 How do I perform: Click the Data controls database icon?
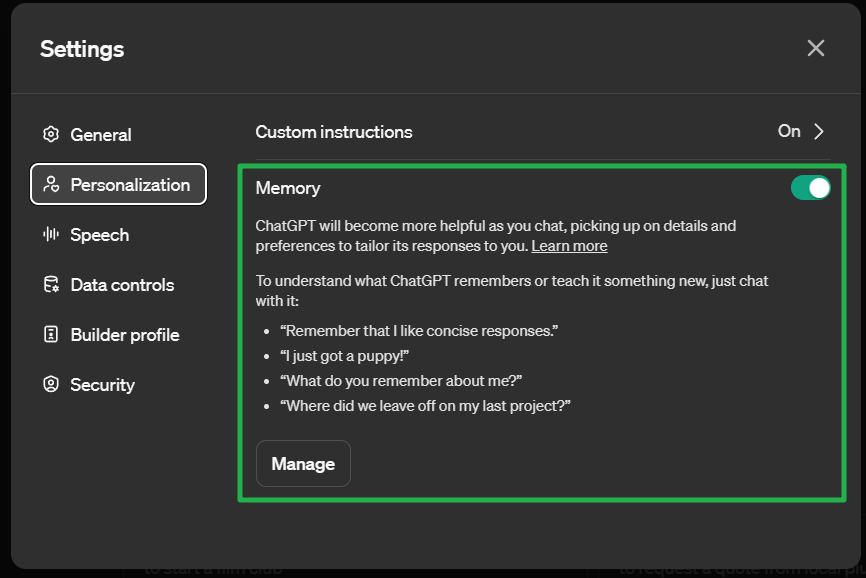tap(51, 285)
